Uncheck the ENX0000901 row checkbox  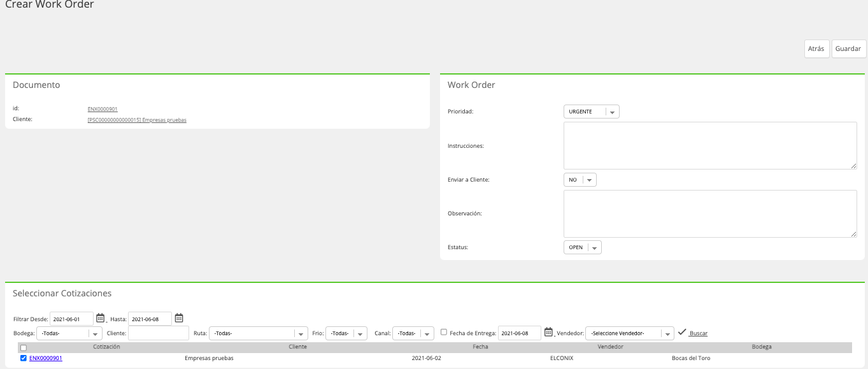[x=24, y=358]
